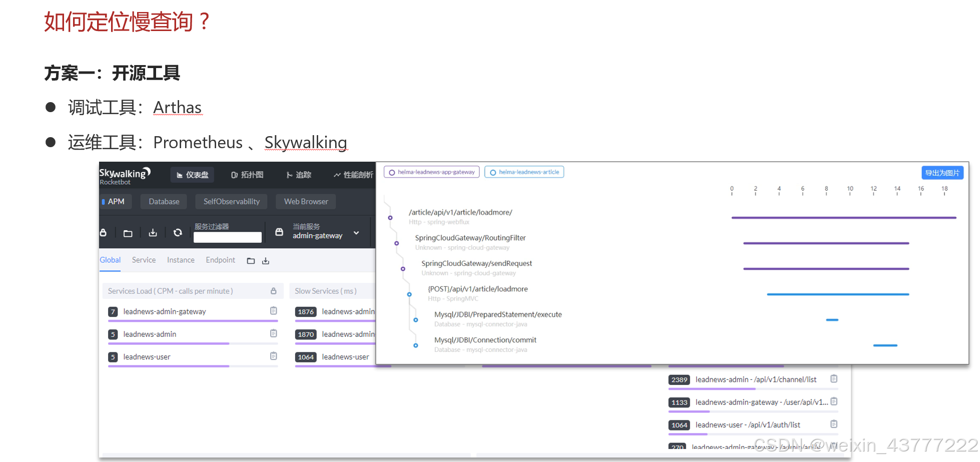Image resolution: width=980 pixels, height=462 pixels.
Task: Click the {POST} loadmore blue duration bar
Action: coord(838,294)
